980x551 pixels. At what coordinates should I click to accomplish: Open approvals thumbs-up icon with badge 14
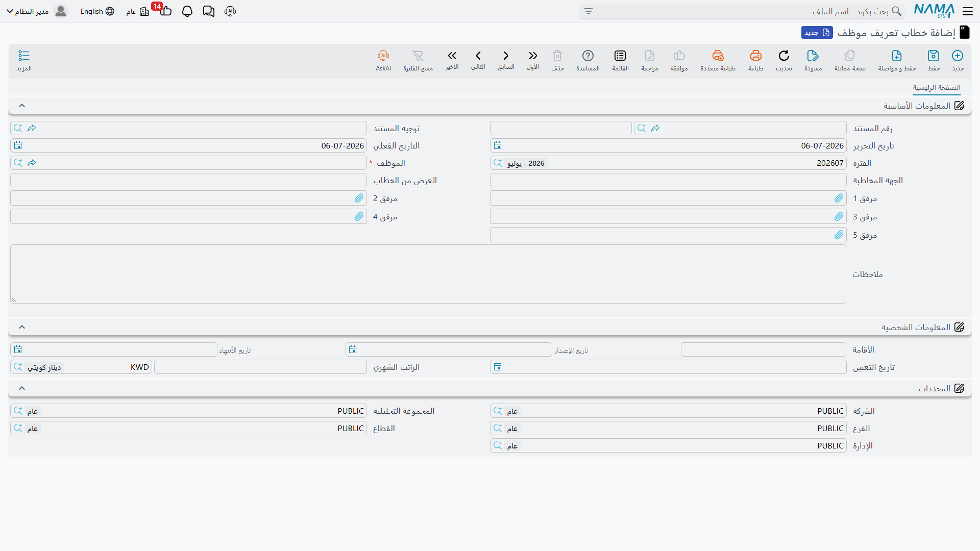[165, 11]
